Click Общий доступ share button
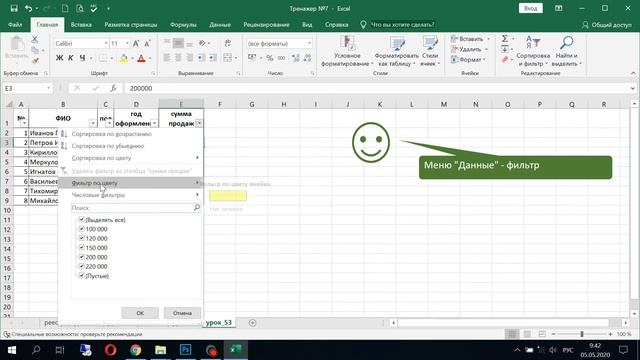 [607, 24]
